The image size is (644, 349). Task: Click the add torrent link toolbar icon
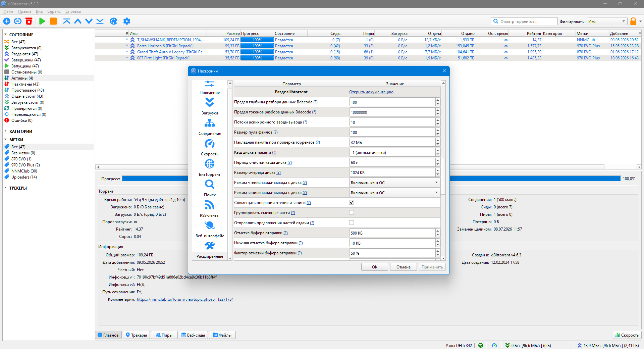click(18, 21)
